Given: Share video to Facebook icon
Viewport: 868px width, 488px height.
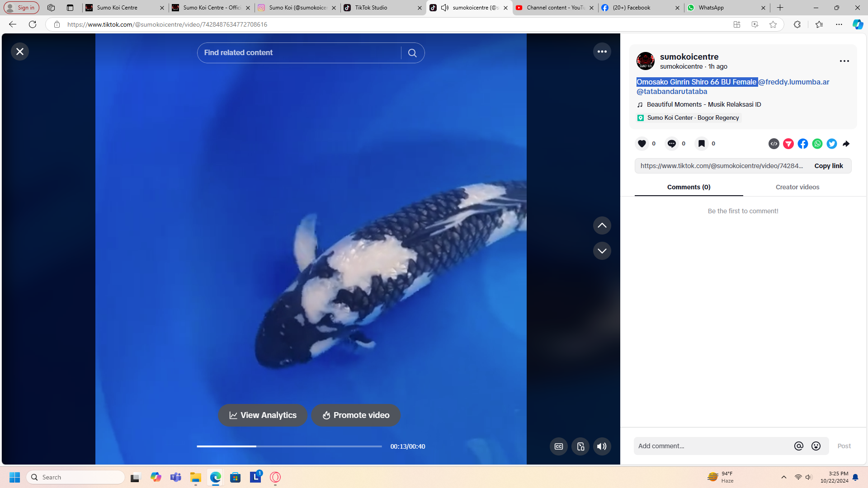Looking at the screenshot, I should click(x=803, y=144).
